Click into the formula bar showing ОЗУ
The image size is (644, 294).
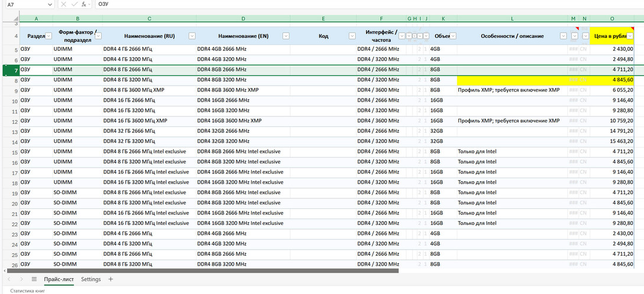coord(354,4)
